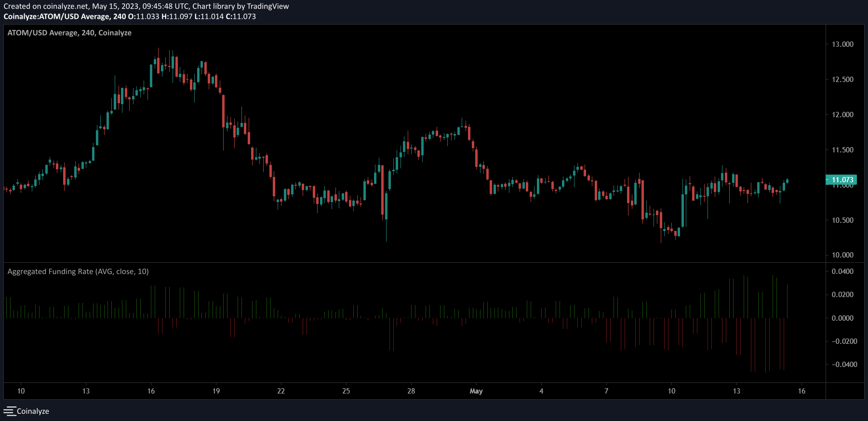Viewport: 868px width, 421px height.
Task: Click the Coinalyze watermark text
Action: click(33, 411)
